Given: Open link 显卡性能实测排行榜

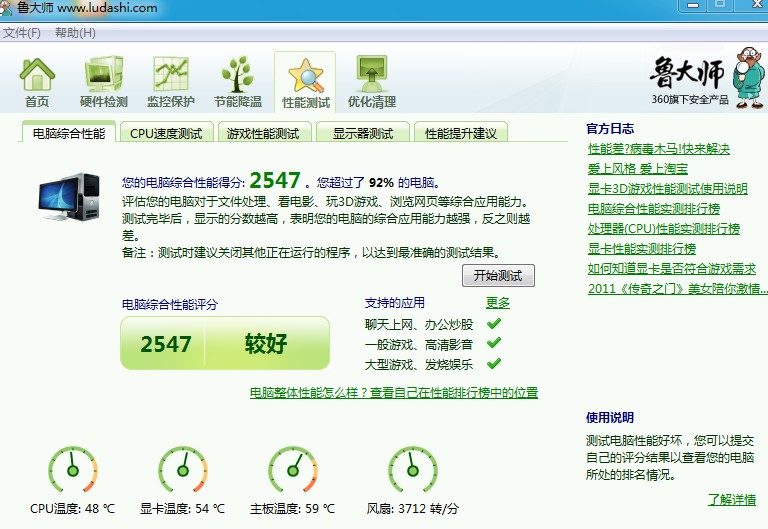Looking at the screenshot, I should pyautogui.click(x=642, y=248).
